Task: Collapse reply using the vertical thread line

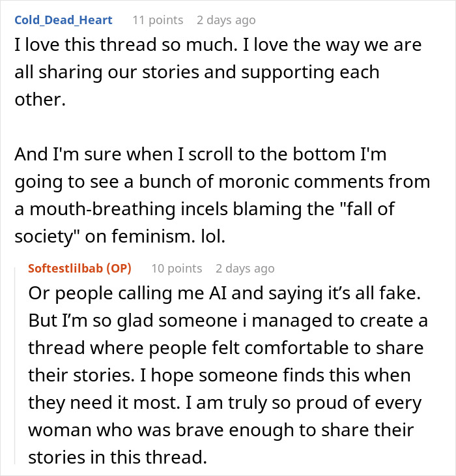Action: pos(18,365)
